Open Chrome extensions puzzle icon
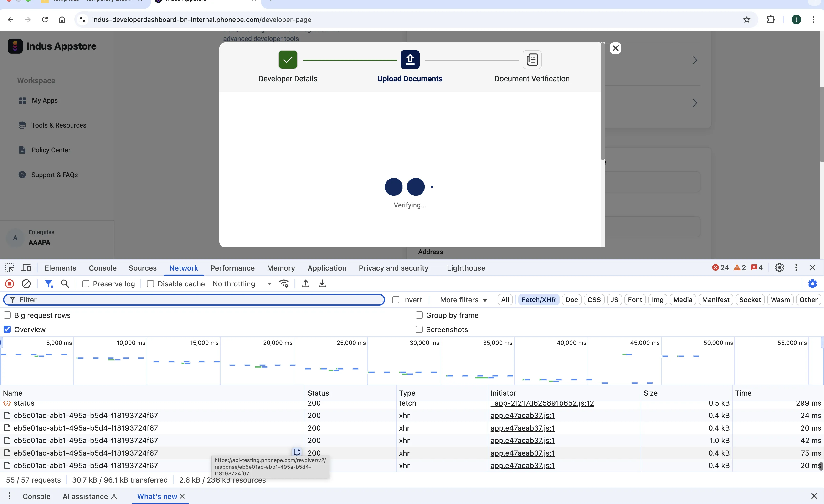The image size is (824, 504). click(771, 19)
